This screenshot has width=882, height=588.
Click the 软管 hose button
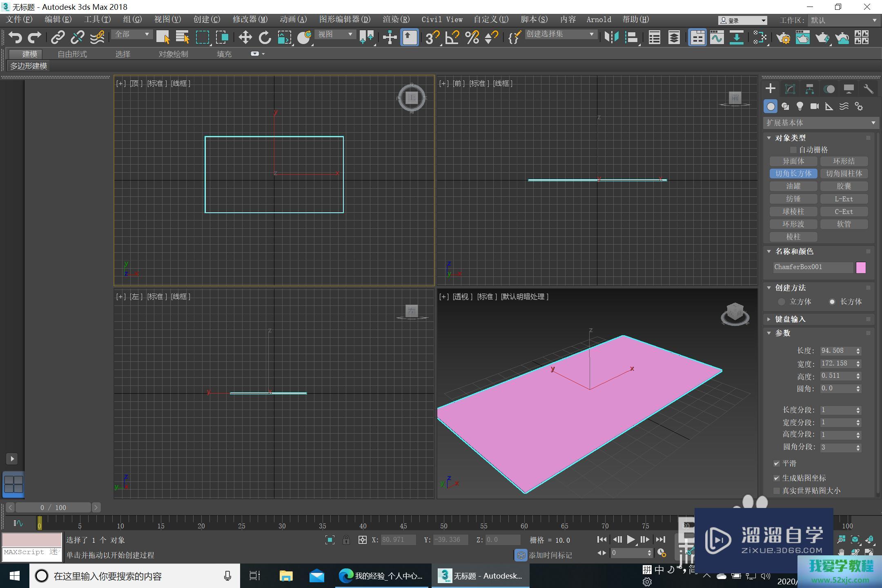click(x=844, y=224)
